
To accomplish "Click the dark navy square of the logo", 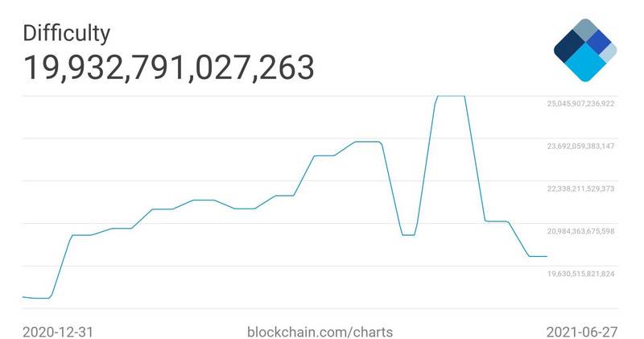I will pyautogui.click(x=569, y=46).
